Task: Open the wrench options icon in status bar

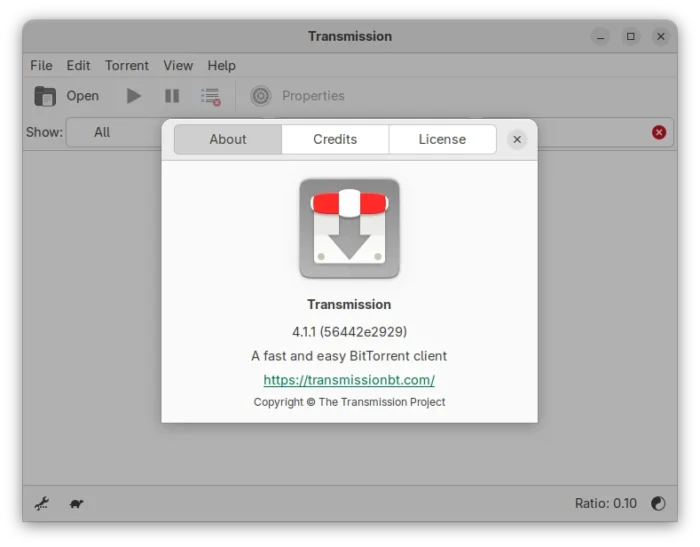Action: [x=42, y=503]
